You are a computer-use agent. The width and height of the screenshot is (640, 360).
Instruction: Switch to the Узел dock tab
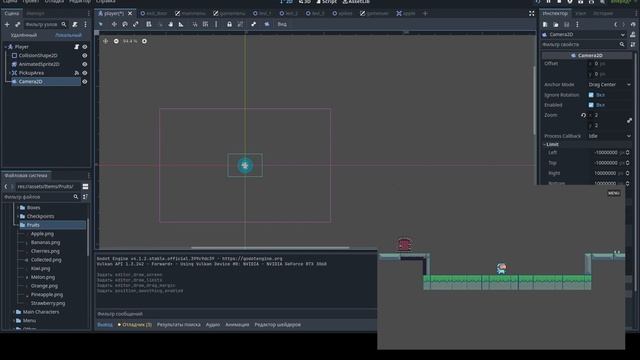[x=580, y=13]
